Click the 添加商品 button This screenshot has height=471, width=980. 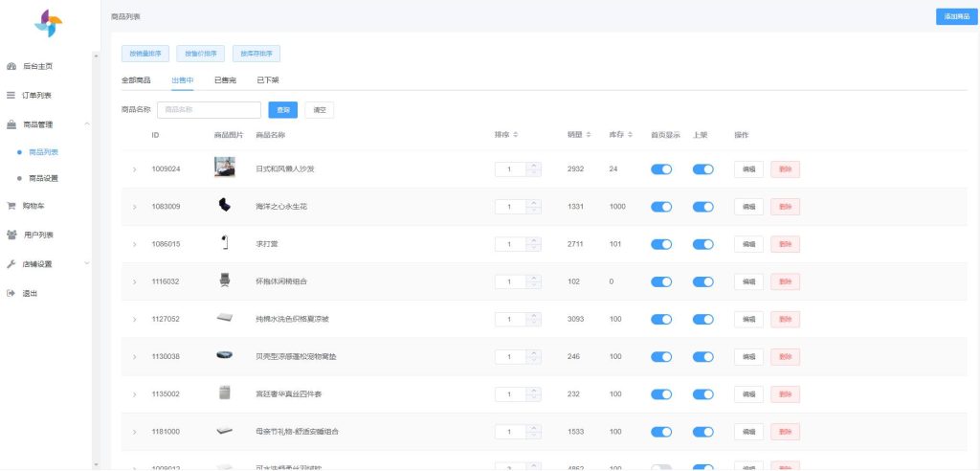pyautogui.click(x=956, y=17)
